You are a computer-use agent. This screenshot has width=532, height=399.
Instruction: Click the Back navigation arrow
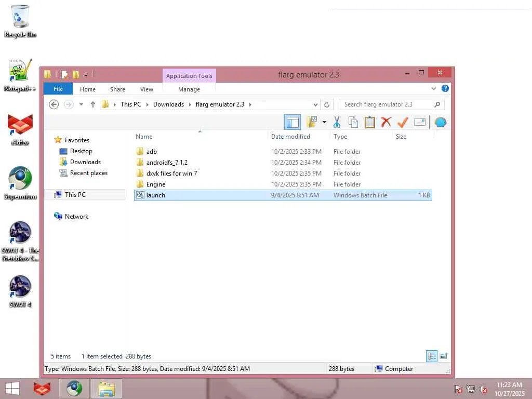coord(54,104)
